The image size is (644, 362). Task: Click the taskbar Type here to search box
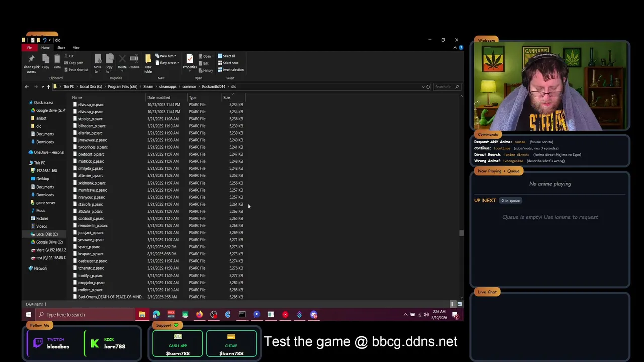[86, 315]
